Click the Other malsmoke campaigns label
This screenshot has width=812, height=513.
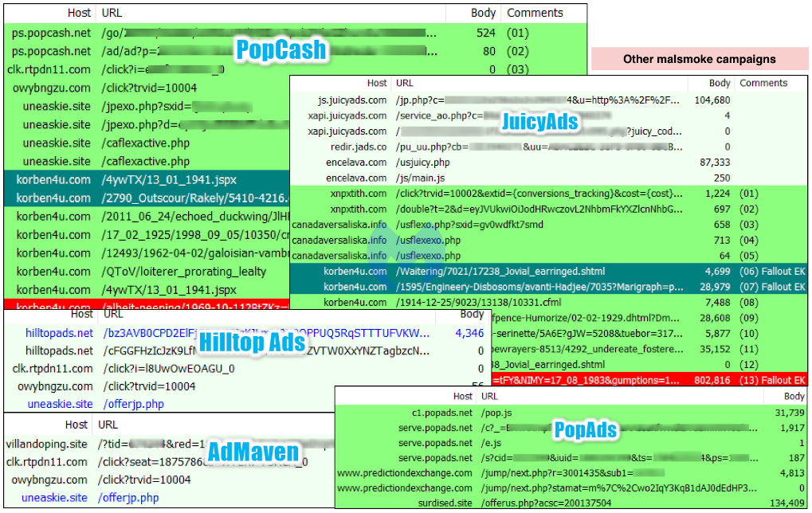point(699,59)
